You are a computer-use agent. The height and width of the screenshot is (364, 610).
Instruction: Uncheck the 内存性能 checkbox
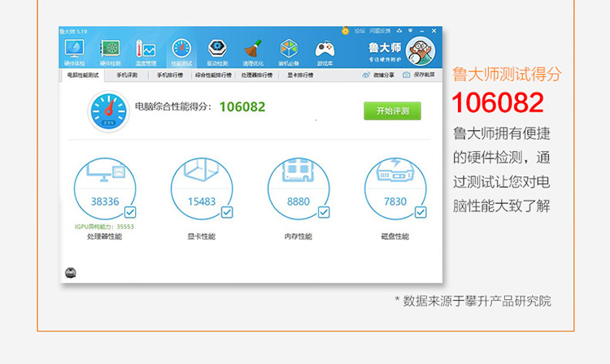pos(324,212)
